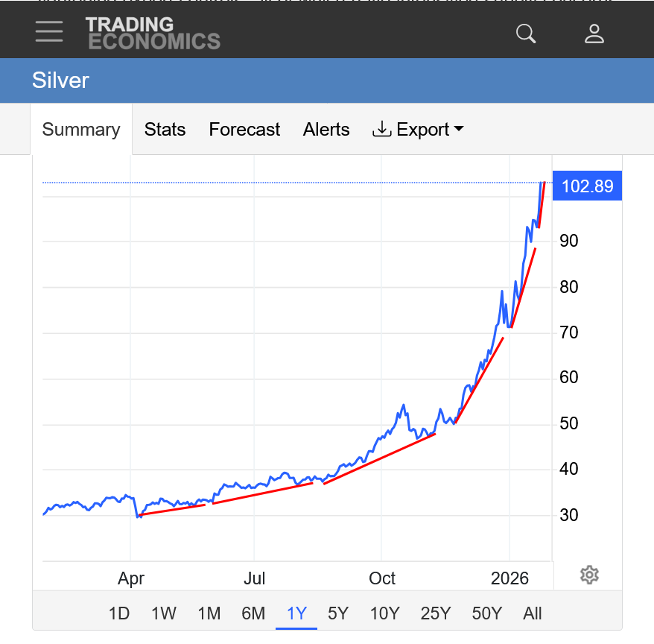View the 50Y chart range
The width and height of the screenshot is (654, 644).
tap(486, 613)
